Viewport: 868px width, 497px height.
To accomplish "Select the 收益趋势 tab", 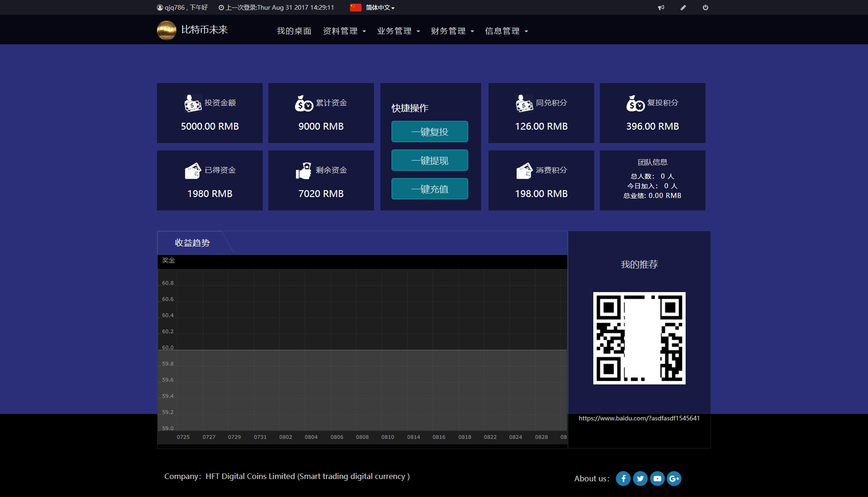I will pyautogui.click(x=193, y=243).
